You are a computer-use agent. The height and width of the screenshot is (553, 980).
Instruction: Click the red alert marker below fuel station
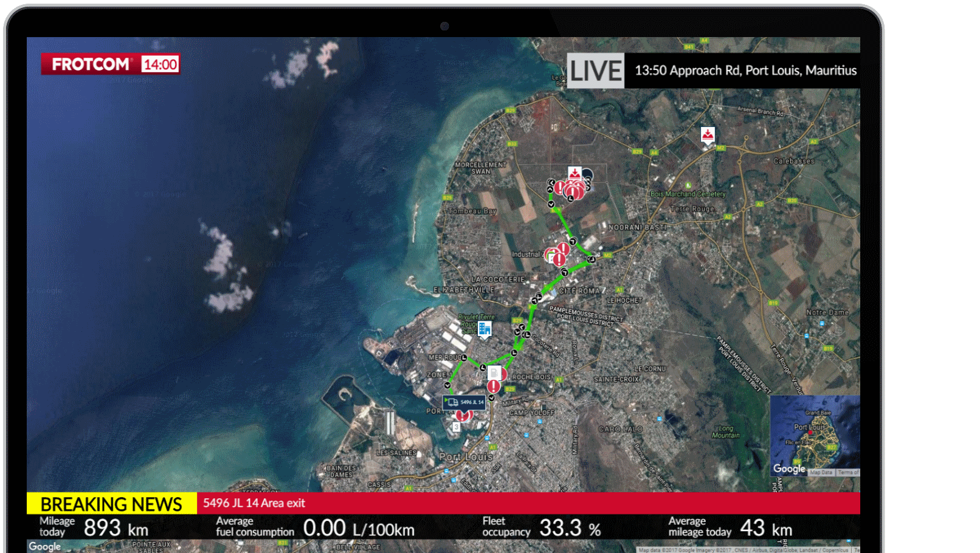(x=494, y=386)
